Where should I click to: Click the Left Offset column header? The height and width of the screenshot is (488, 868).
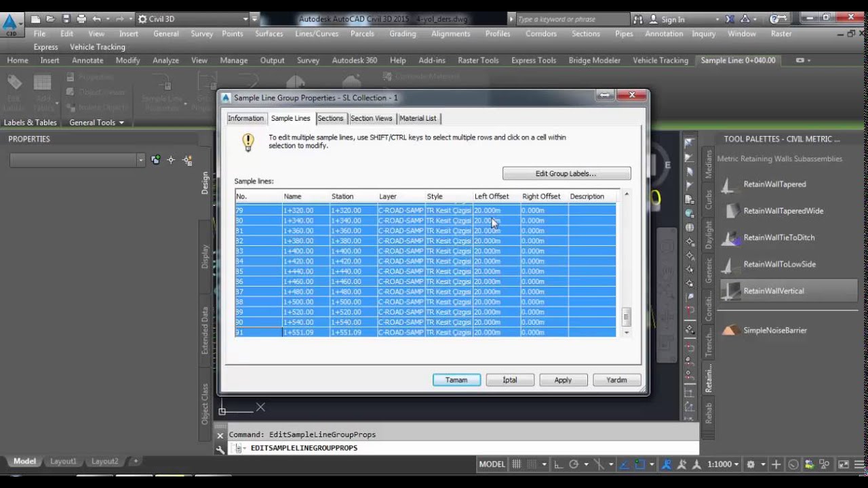pos(496,196)
